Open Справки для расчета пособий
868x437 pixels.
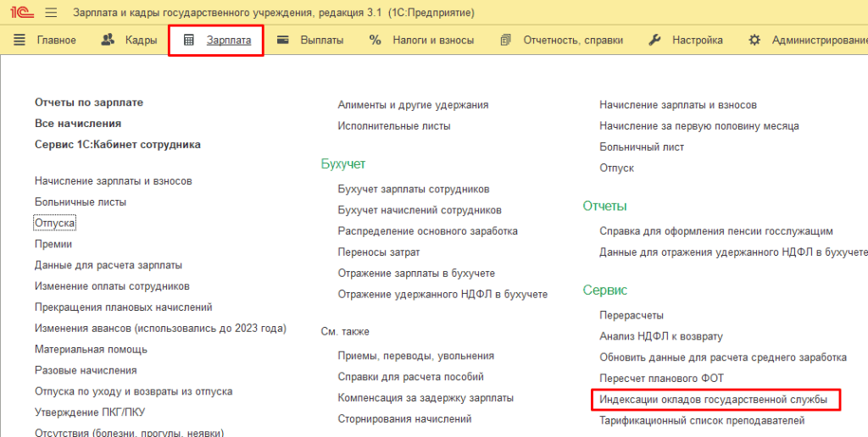[411, 377]
